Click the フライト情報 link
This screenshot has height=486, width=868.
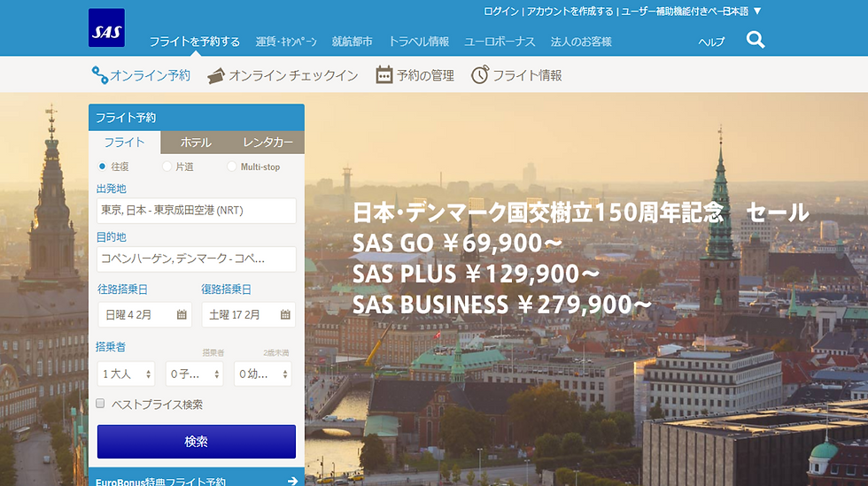(527, 75)
